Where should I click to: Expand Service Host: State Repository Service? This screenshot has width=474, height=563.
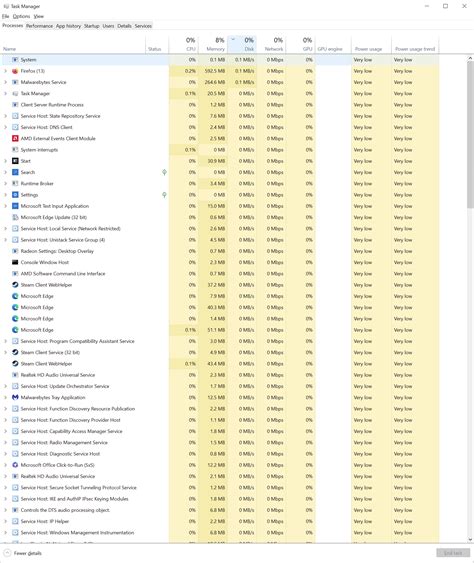pos(5,116)
